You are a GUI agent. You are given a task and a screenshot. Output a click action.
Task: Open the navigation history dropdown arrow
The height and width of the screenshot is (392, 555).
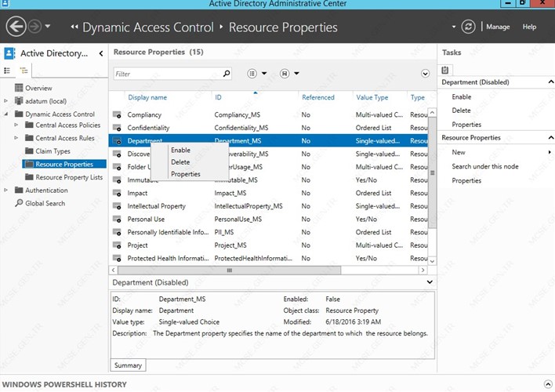coord(48,26)
